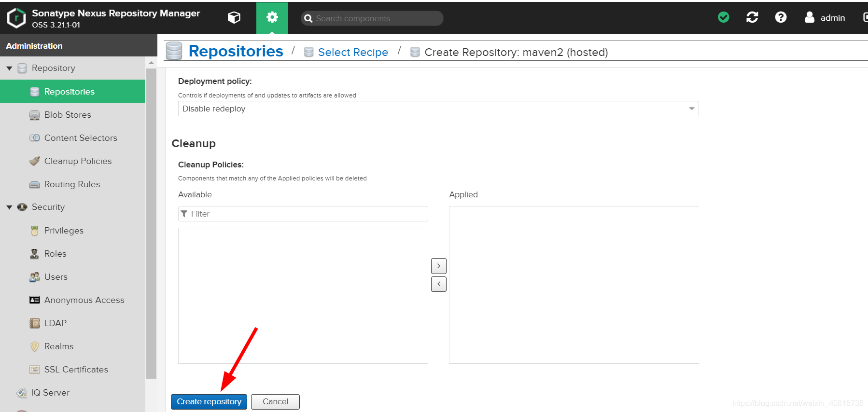Screen dimensions: 868x412
Task: Focus the Search components field
Action: coord(372,18)
